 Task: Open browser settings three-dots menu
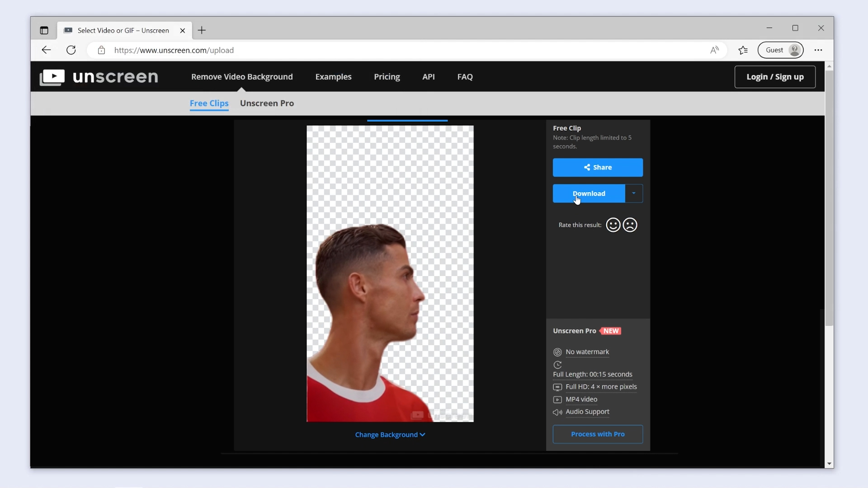coord(818,50)
